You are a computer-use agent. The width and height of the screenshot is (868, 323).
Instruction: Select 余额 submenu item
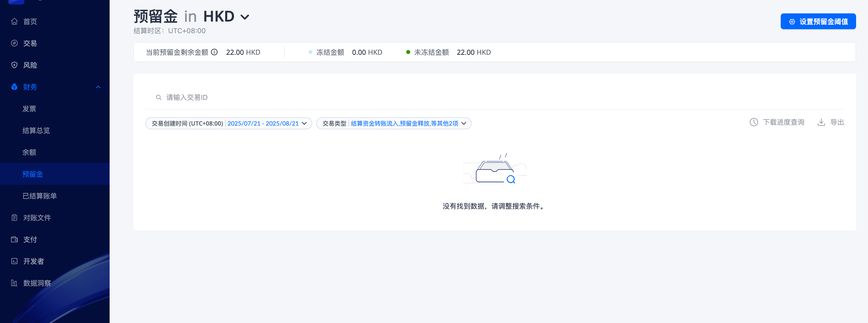coord(29,152)
